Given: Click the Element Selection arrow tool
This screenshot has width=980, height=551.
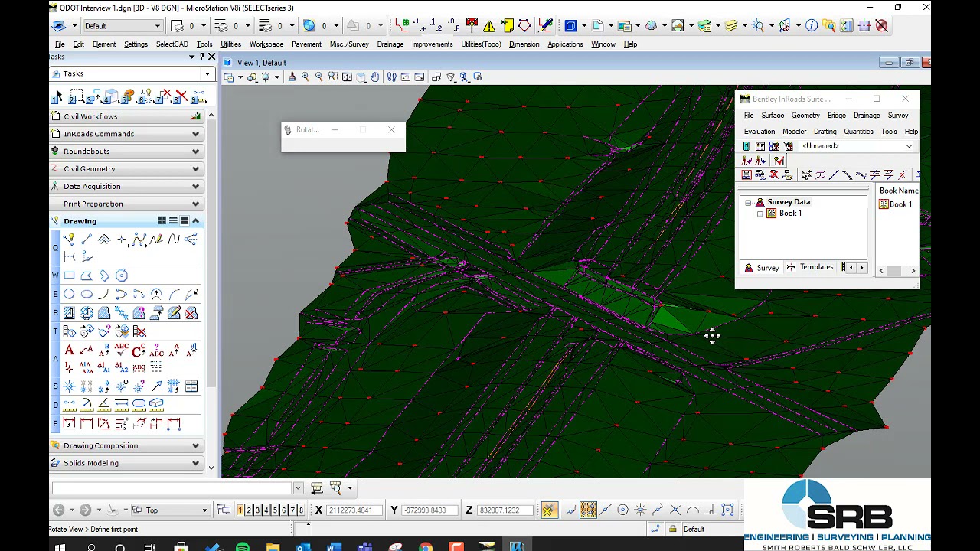Looking at the screenshot, I should tap(58, 97).
